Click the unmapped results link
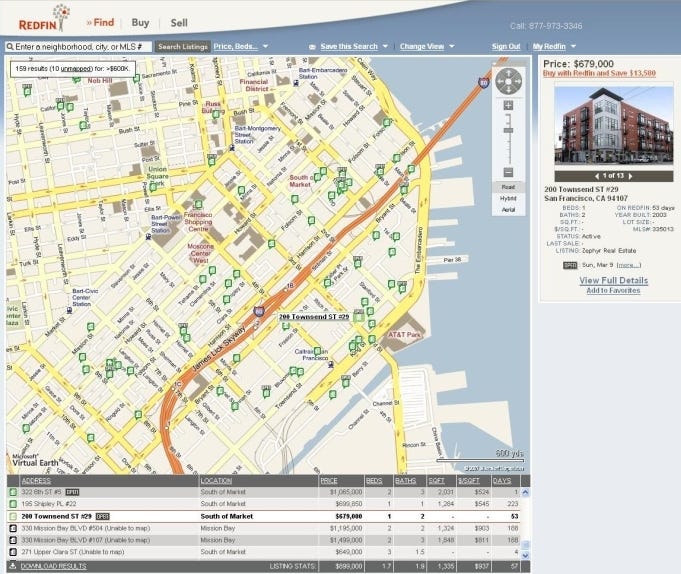This screenshot has width=681, height=574. [x=76, y=69]
